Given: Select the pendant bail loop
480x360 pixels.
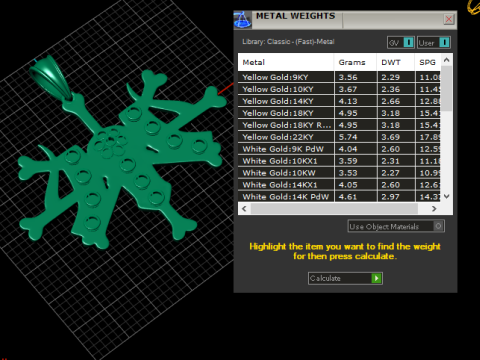Looking at the screenshot, I should pos(50,78).
